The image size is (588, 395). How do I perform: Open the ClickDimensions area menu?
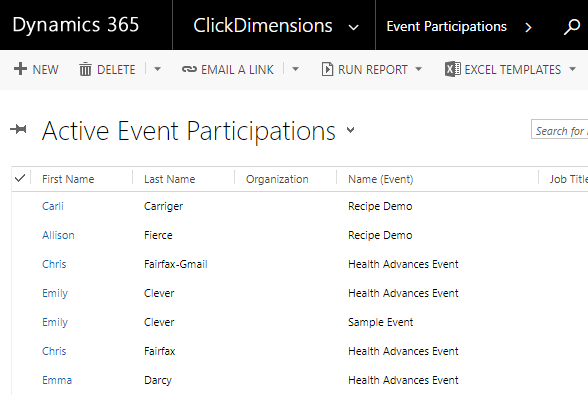pyautogui.click(x=263, y=26)
